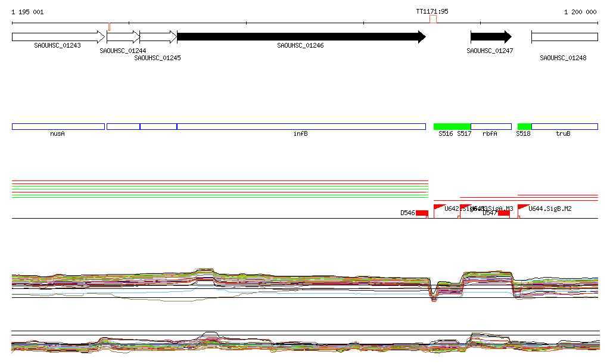Click the SAOUHSC_01248 gene box
The image size is (610, 364).
(x=564, y=37)
